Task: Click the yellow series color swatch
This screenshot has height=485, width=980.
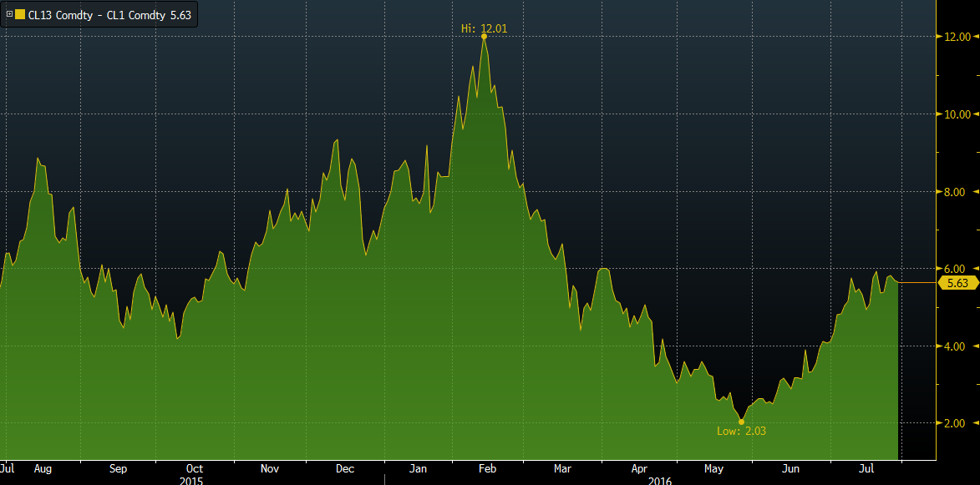Action: 21,13
